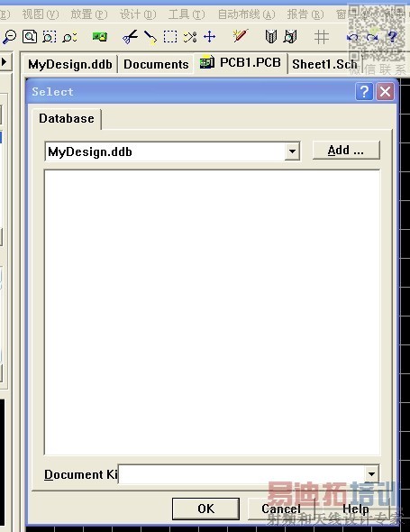The image size is (410, 532).
Task: Click the undo arrow icon
Action: [x=352, y=37]
